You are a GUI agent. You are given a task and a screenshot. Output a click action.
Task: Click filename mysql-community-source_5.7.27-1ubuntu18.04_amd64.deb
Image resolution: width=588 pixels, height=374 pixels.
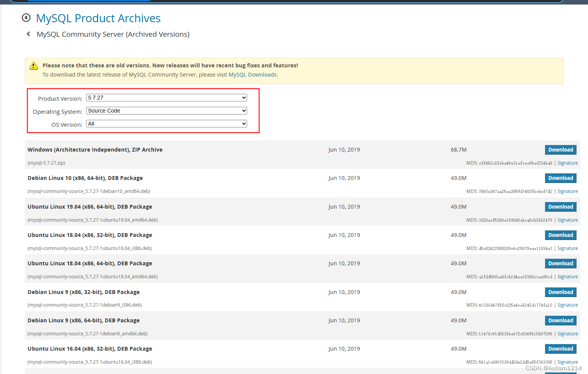coord(93,277)
